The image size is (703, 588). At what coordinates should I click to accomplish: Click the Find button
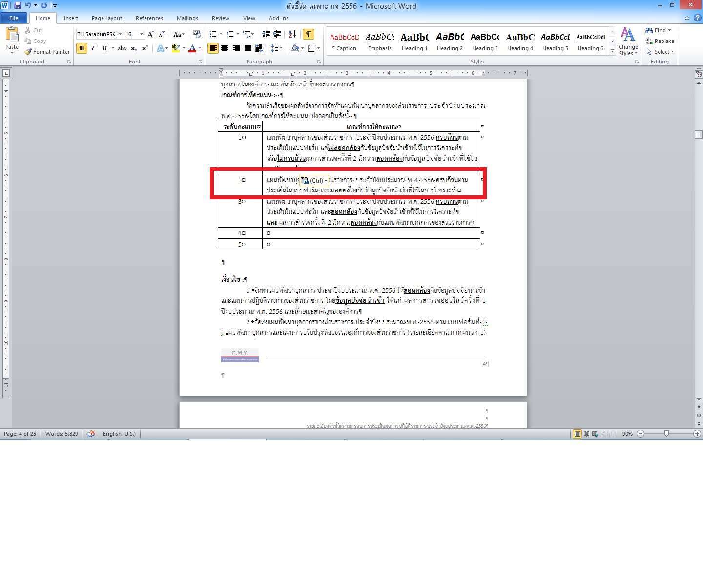[x=659, y=30]
